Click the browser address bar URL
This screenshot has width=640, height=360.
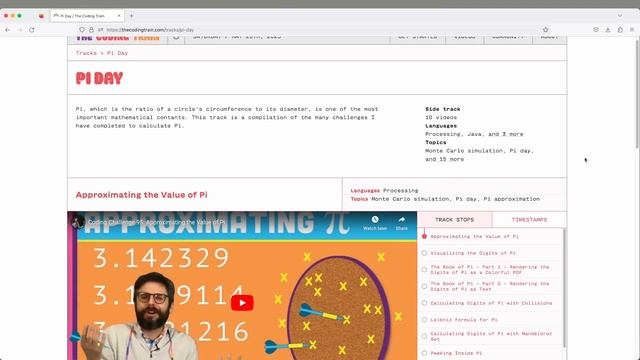[150, 30]
